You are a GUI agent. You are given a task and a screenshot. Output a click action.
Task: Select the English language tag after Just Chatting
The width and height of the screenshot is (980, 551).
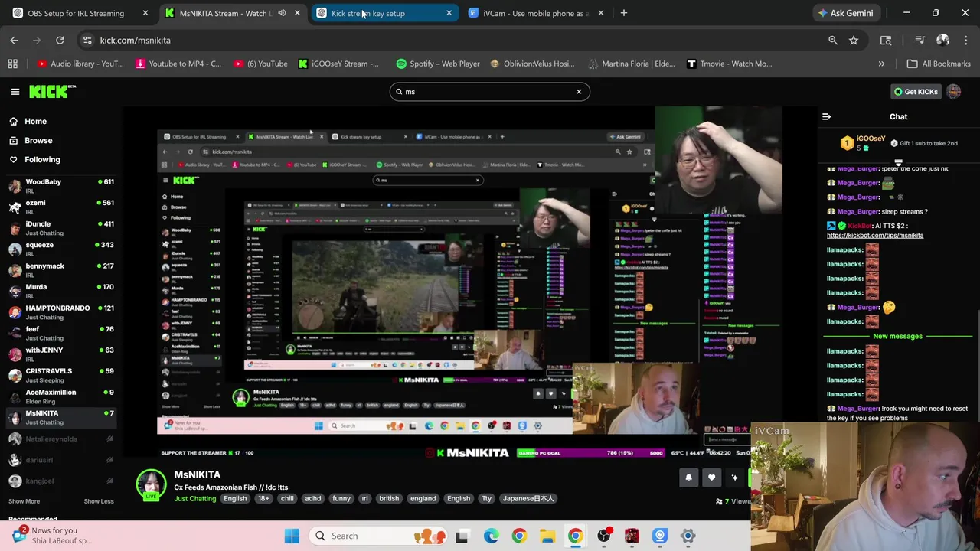(235, 499)
